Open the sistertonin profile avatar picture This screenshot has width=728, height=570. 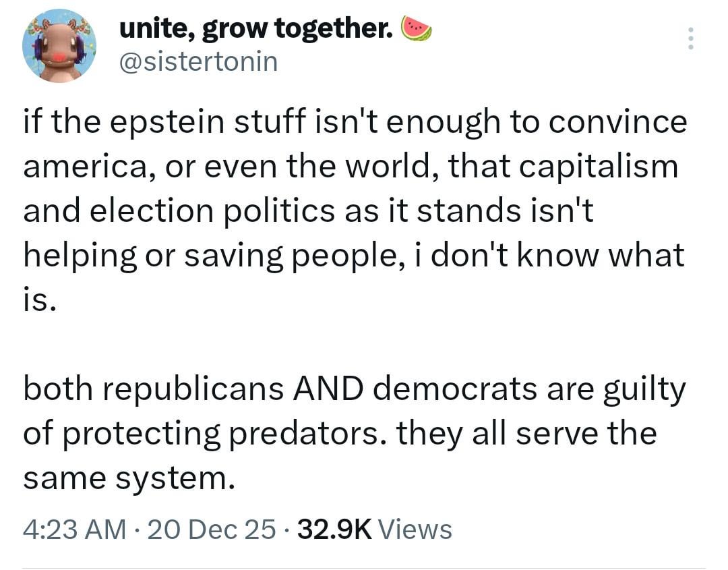coord(59,46)
